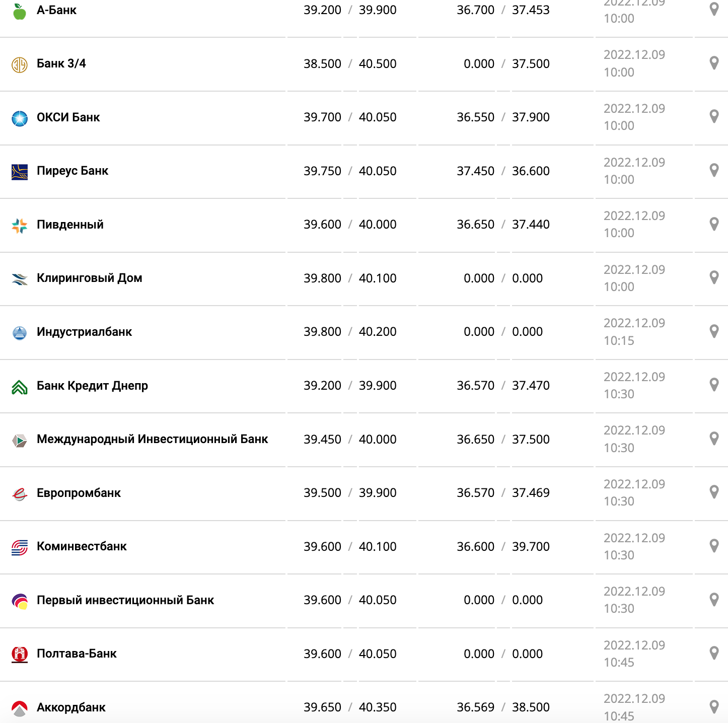
Task: Click the Коминвестбанк striped logo
Action: [20, 547]
